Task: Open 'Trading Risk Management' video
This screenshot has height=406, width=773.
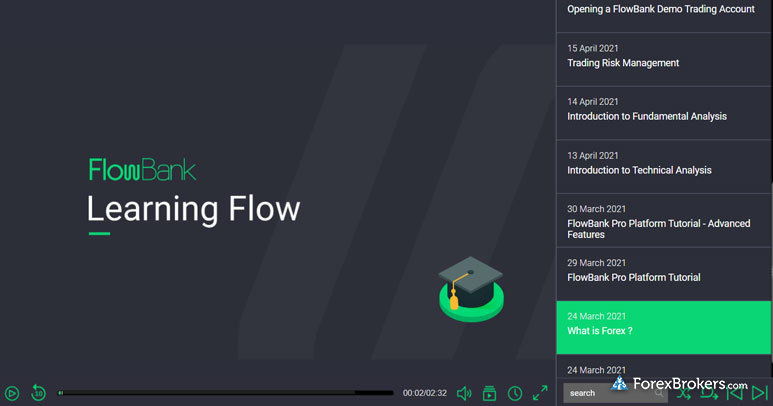Action: 663,60
